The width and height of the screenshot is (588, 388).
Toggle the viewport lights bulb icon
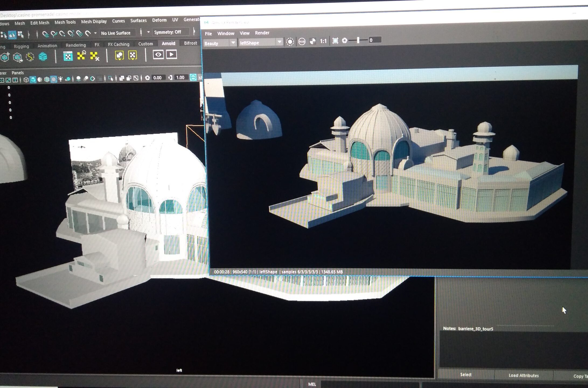[61, 79]
